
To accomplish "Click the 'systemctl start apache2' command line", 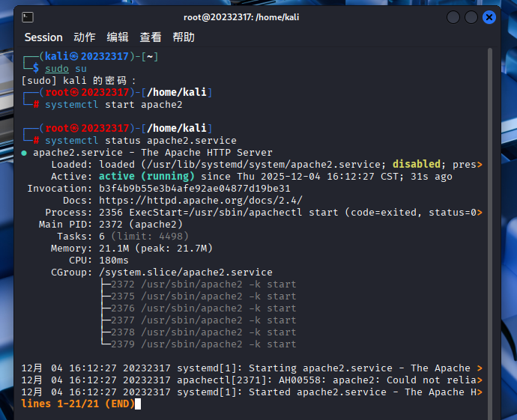I will pos(113,105).
